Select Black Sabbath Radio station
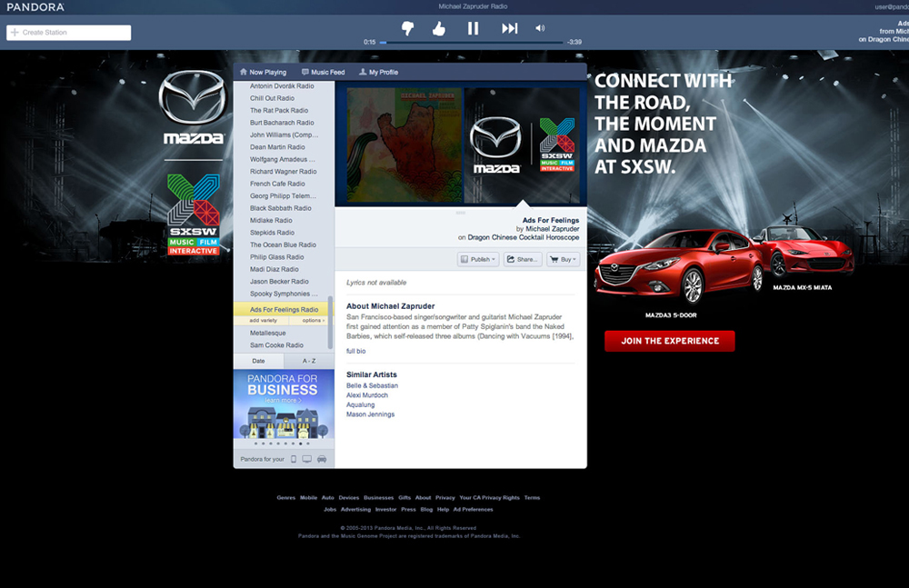The width and height of the screenshot is (909, 588). tap(281, 207)
